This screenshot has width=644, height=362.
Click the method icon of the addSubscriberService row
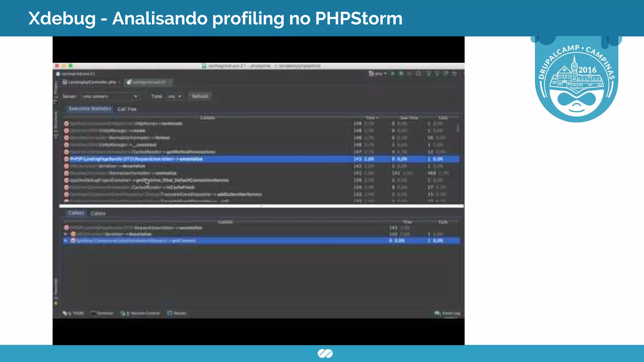tap(66, 195)
